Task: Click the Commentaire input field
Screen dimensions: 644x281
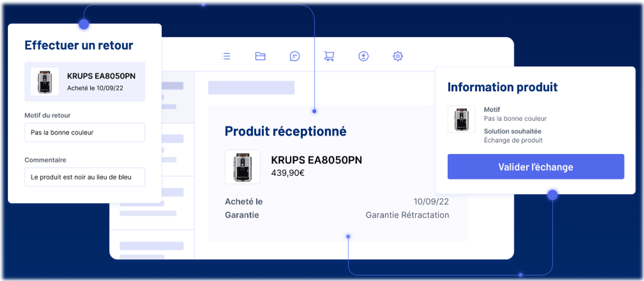Action: coord(84,177)
